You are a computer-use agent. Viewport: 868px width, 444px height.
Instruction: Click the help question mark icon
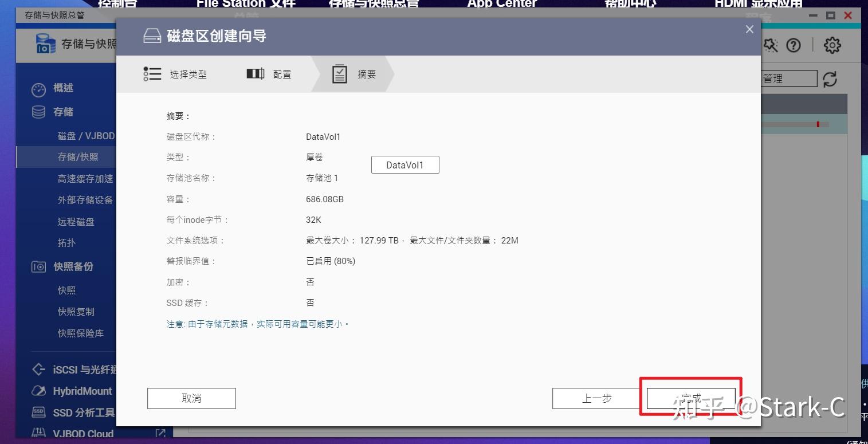coord(794,45)
